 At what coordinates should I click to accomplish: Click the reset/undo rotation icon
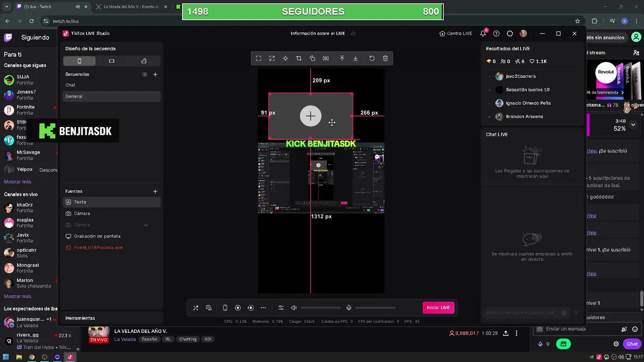[x=372, y=58]
